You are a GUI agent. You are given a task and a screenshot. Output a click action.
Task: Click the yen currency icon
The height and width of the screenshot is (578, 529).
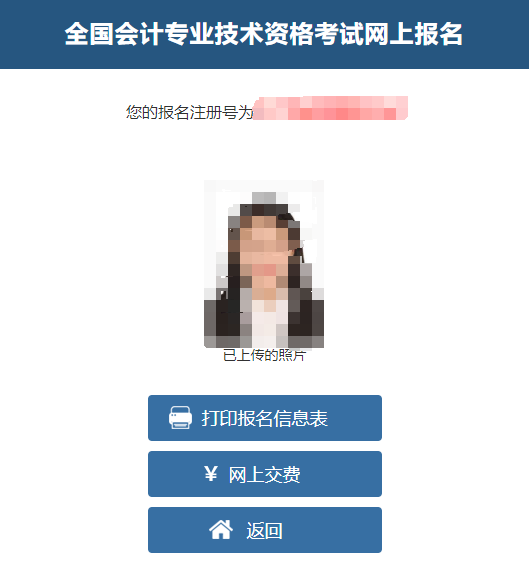(210, 474)
